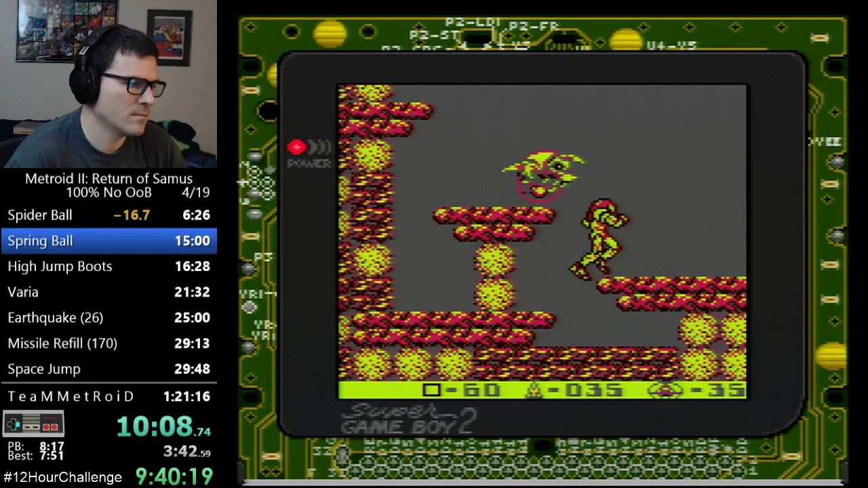Select the Earthquake (26) split

click(x=108, y=318)
